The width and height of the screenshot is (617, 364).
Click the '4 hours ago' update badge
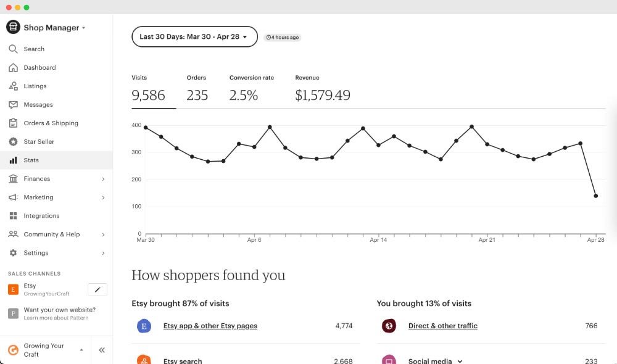point(282,38)
